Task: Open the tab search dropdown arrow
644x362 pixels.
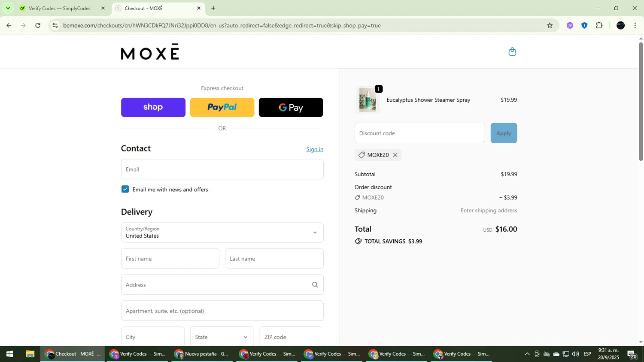Action: coord(8,8)
